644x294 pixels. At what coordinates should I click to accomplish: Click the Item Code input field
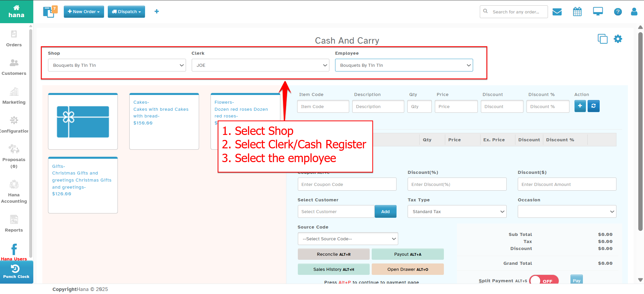click(x=323, y=106)
